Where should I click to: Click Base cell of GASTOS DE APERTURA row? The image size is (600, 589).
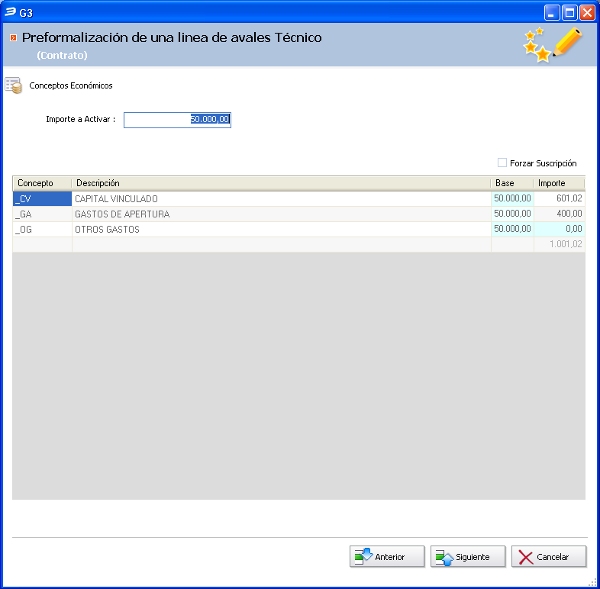pos(512,214)
